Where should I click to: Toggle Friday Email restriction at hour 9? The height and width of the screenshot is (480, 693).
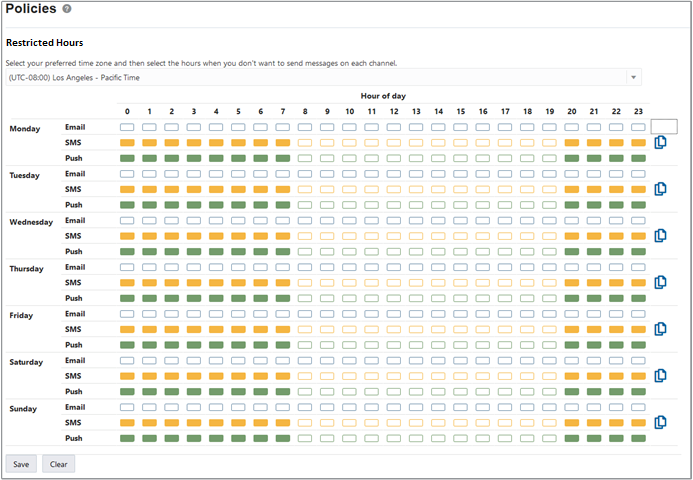tap(327, 314)
